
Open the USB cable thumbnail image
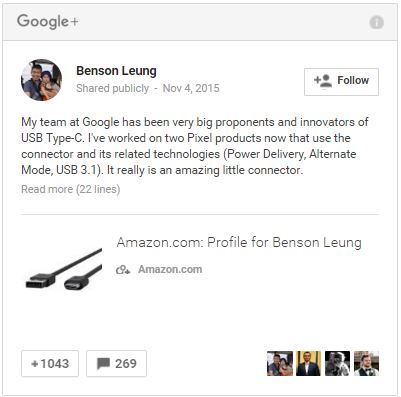[x=63, y=269]
